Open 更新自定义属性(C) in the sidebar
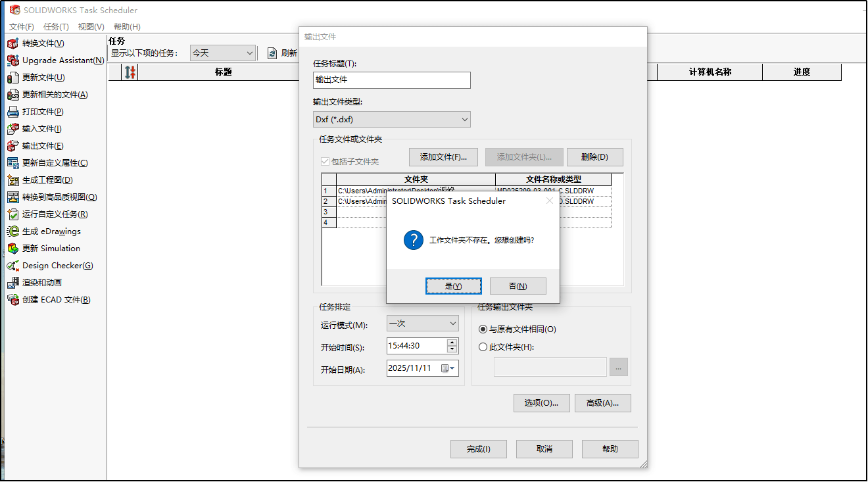This screenshot has width=868, height=482. pyautogui.click(x=47, y=163)
